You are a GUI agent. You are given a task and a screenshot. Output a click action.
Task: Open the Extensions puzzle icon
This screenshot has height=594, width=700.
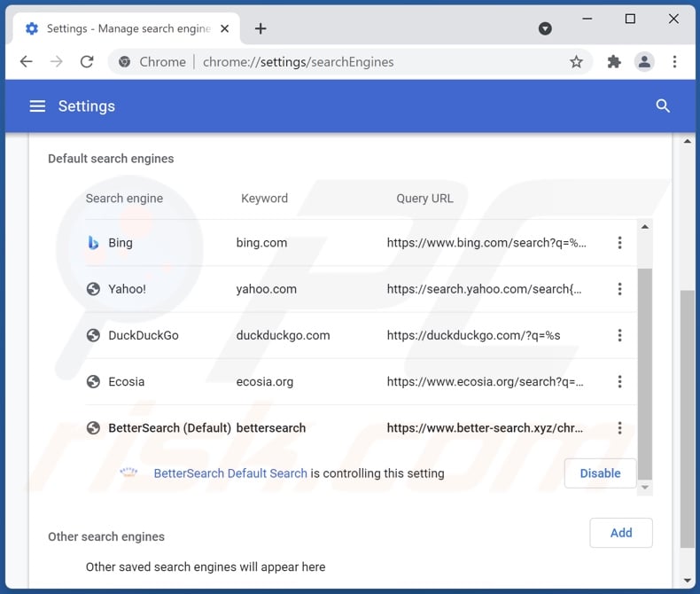coord(614,62)
